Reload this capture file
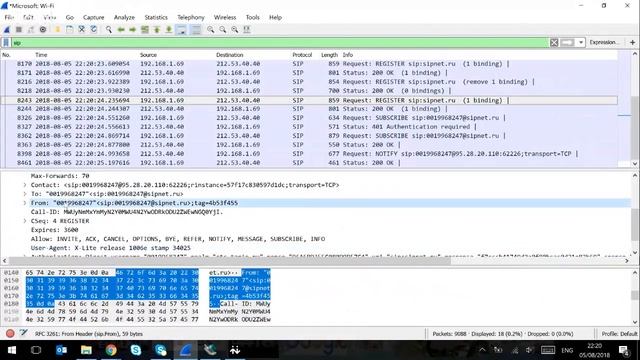This screenshot has height=360, width=640. pyautogui.click(x=93, y=29)
